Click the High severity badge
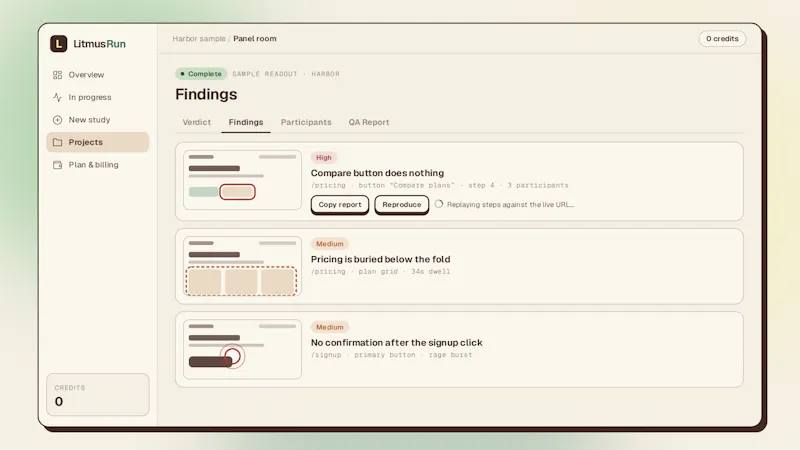Viewport: 800px width, 450px height. 323,158
